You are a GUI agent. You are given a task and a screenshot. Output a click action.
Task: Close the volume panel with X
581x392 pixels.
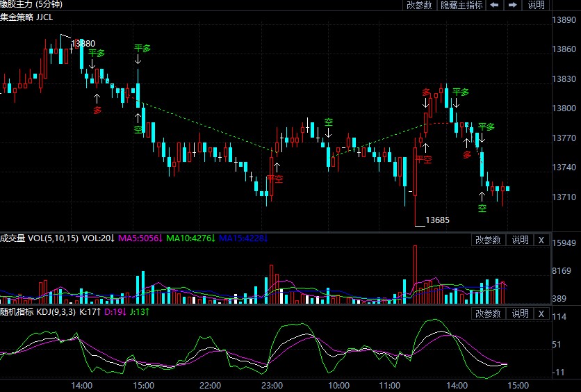tap(541, 240)
